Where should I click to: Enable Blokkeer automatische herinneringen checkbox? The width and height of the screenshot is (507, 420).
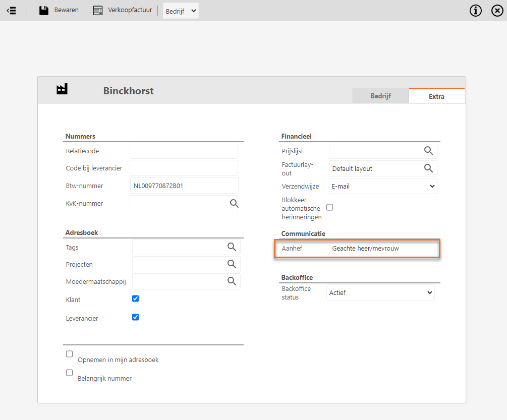tap(330, 207)
